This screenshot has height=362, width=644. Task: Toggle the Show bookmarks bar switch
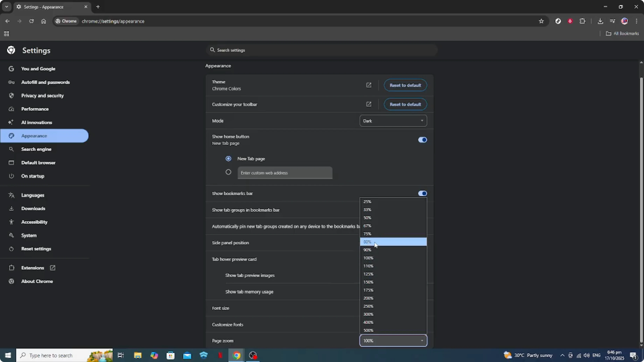click(x=422, y=193)
